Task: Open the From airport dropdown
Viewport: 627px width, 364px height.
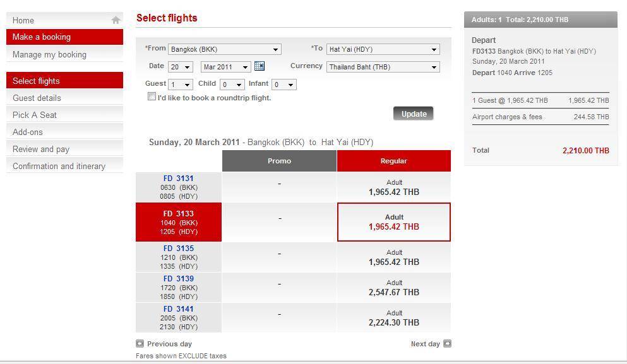Action: (225, 49)
